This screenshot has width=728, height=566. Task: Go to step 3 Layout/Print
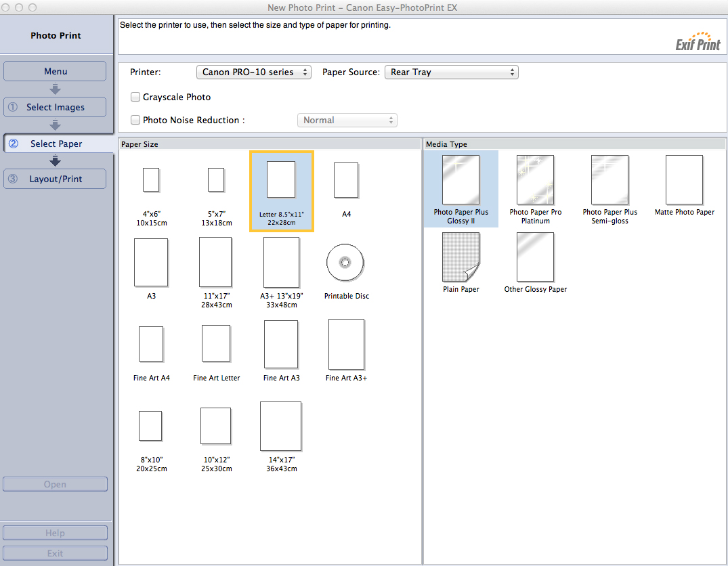55,179
